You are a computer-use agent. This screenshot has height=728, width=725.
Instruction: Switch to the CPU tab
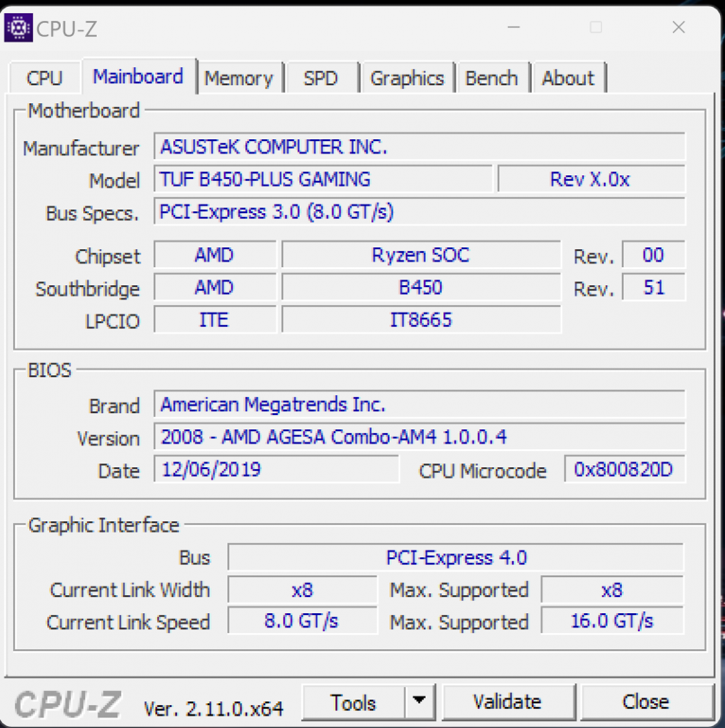click(45, 78)
